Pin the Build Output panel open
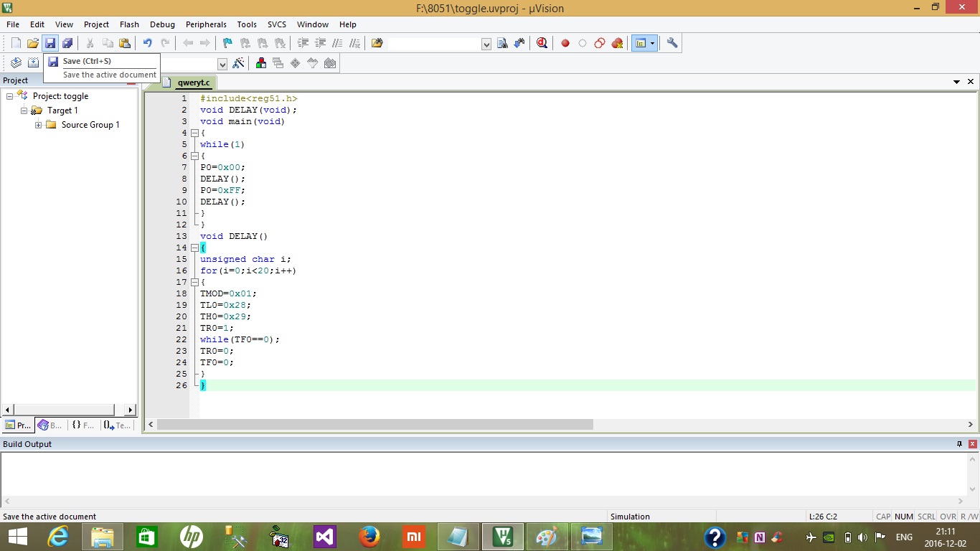Screen dimensions: 980x551 coord(959,444)
